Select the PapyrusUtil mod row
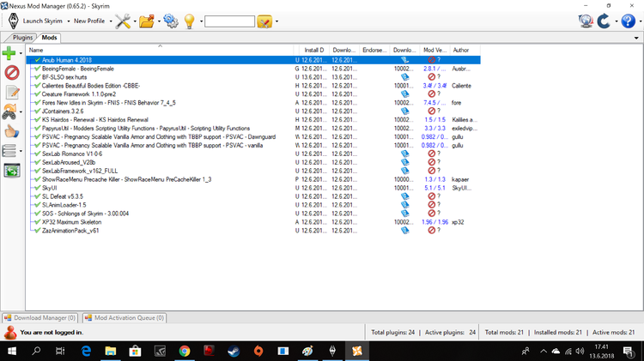Image resolution: width=644 pixels, height=361 pixels. (253, 128)
